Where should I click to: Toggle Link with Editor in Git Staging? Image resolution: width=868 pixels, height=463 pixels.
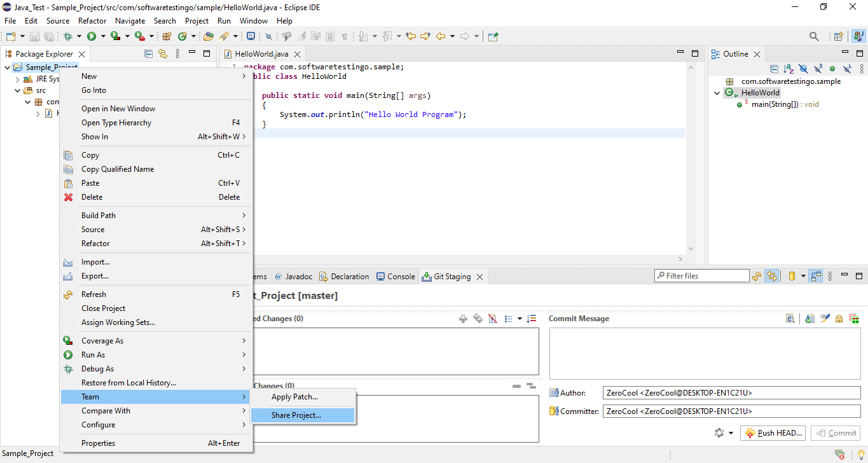(772, 276)
